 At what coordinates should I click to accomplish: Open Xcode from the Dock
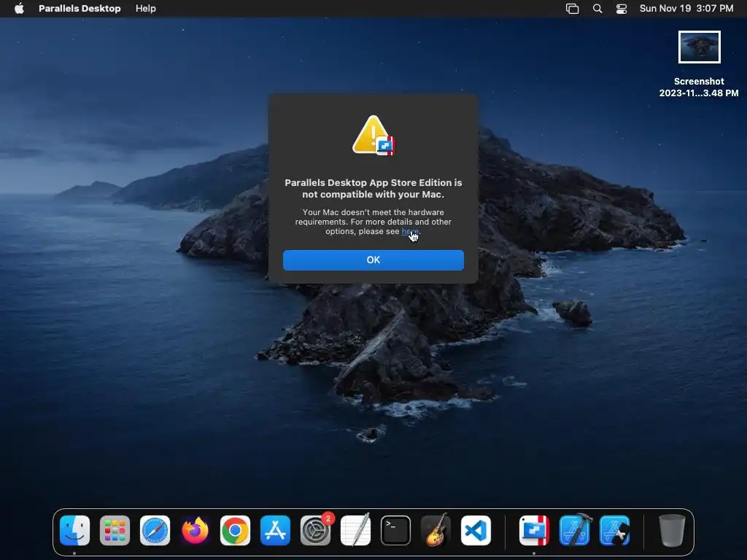pos(575,530)
